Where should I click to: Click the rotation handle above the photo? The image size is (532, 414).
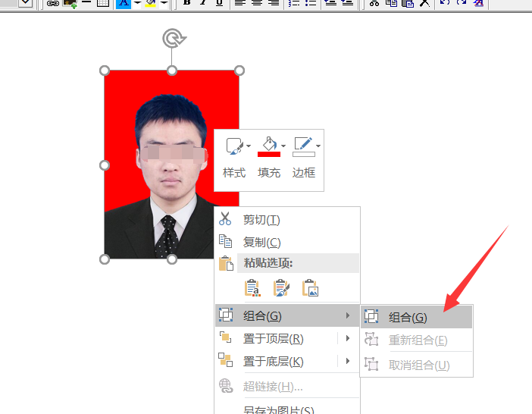click(172, 38)
